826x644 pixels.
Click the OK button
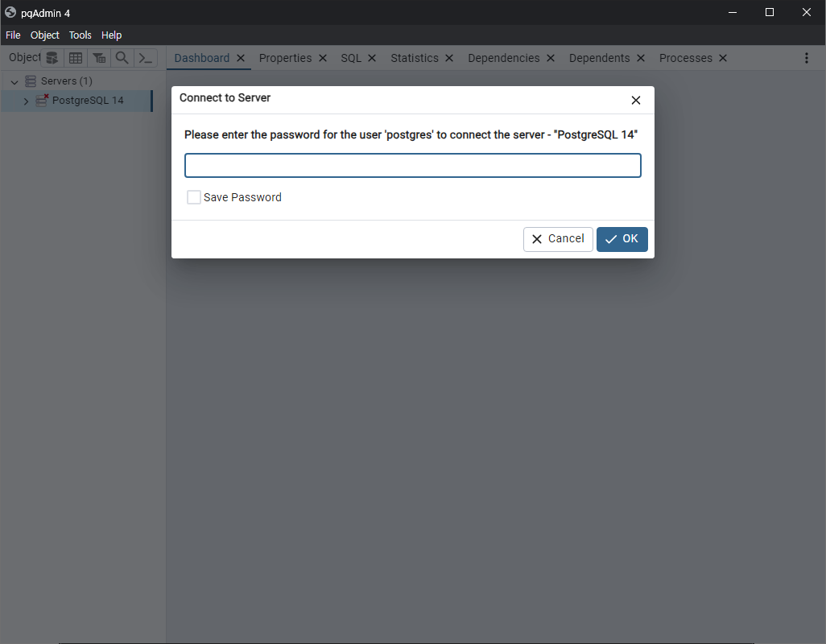coord(622,239)
